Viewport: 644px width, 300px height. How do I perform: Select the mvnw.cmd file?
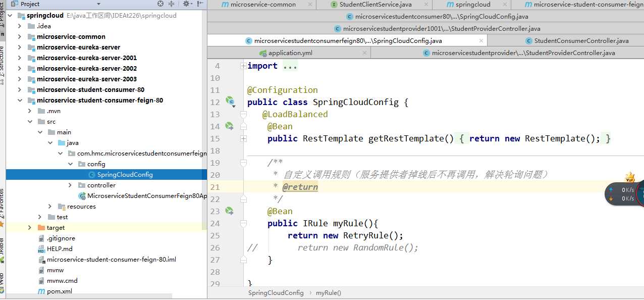point(58,281)
